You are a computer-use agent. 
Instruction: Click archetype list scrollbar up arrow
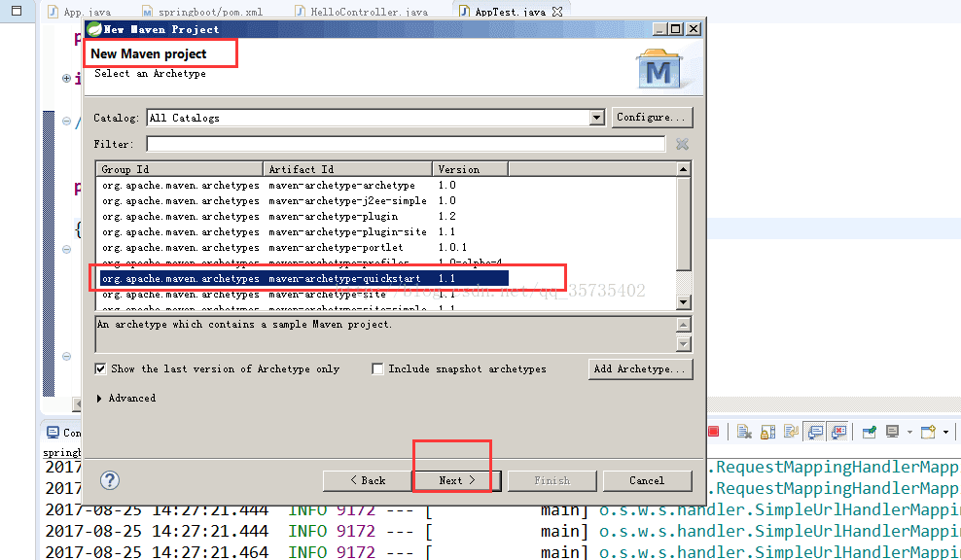684,169
